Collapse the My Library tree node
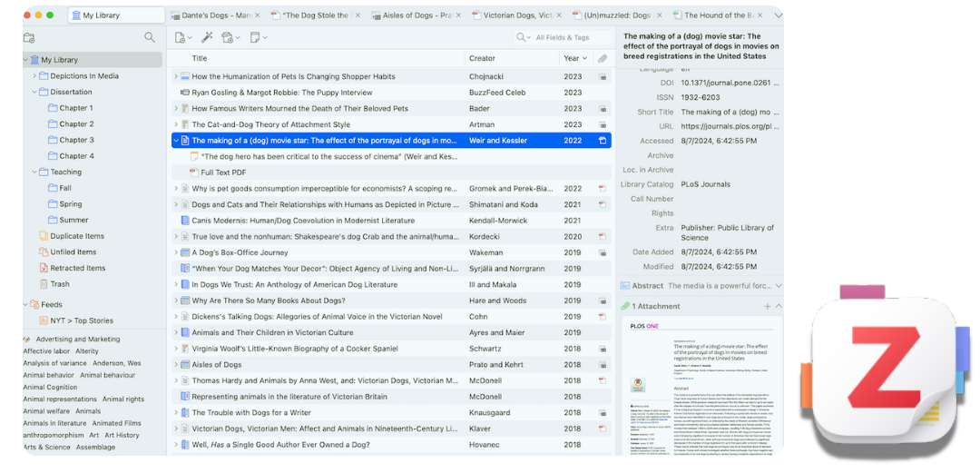 25,60
